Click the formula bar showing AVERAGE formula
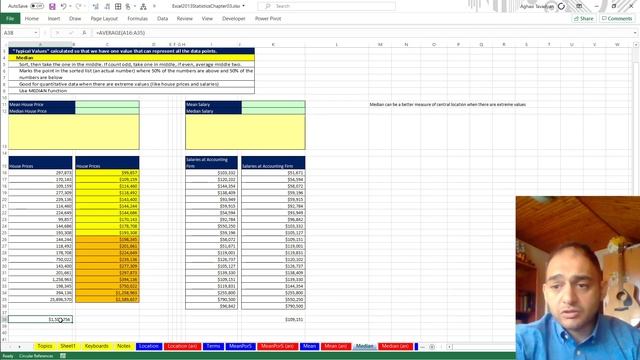 coord(361,33)
